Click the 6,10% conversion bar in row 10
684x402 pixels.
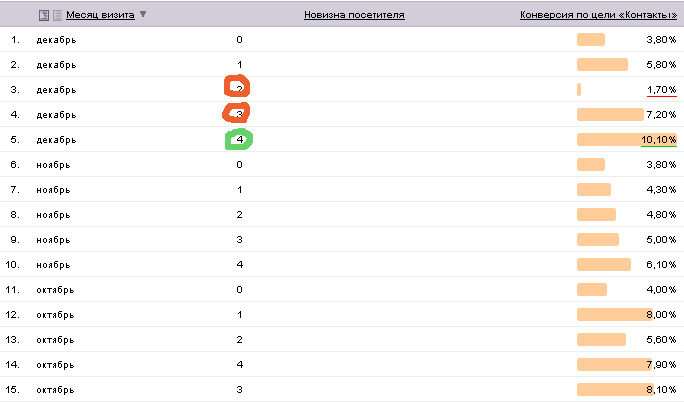[x=603, y=264]
